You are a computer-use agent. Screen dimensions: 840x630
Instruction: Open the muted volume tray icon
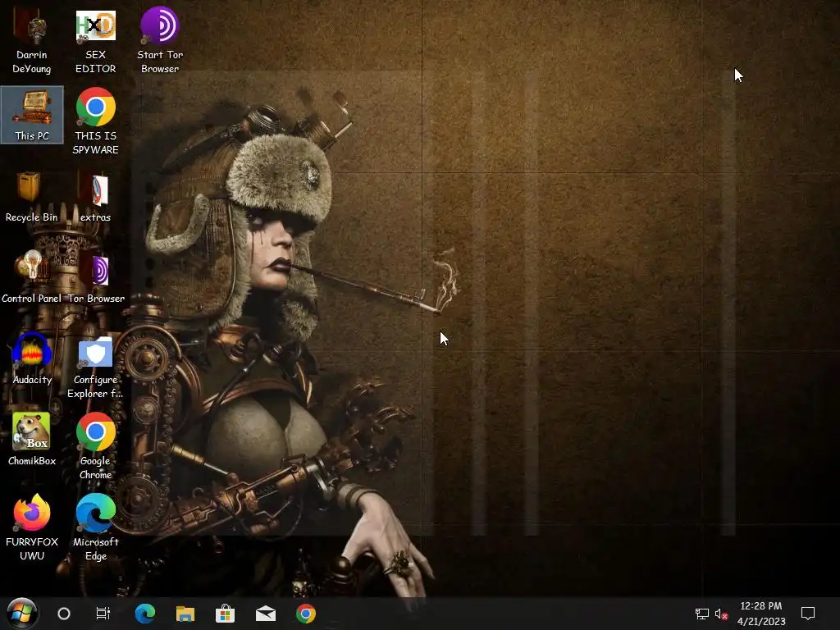[721, 614]
